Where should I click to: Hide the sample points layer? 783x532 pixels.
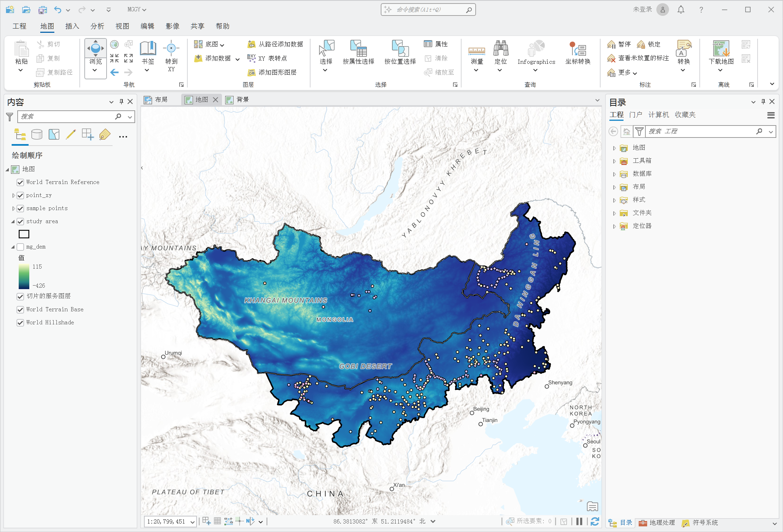[x=20, y=208]
